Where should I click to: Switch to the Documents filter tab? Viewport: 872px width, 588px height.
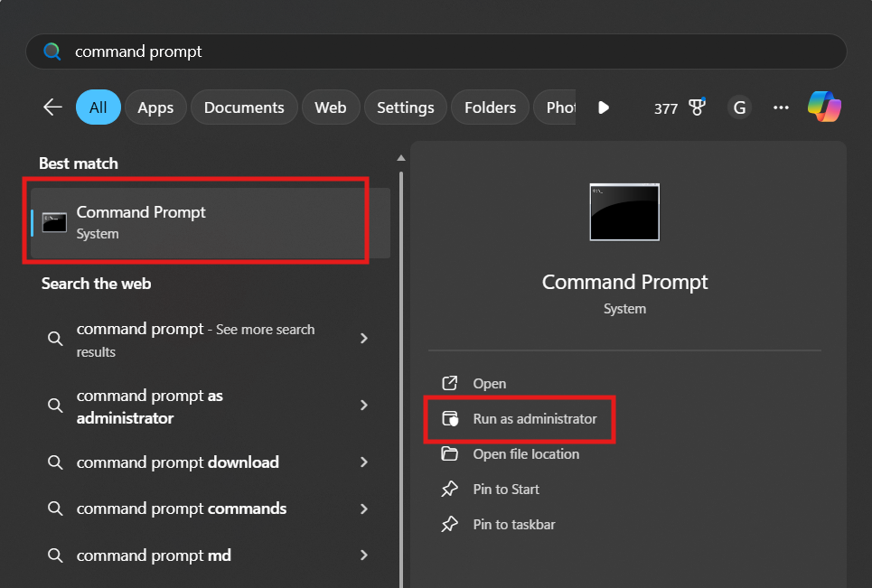[x=244, y=107]
